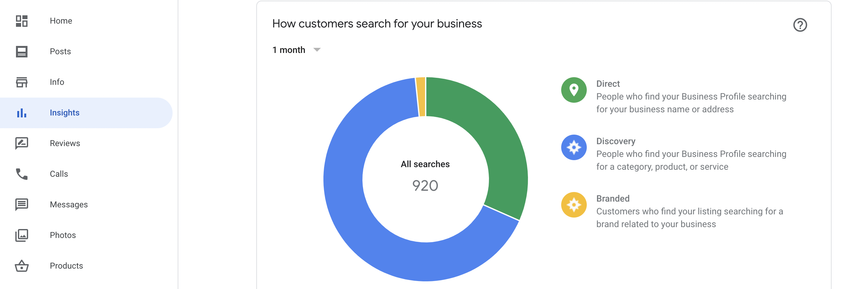Click the Info storefront icon
The width and height of the screenshot is (868, 289).
click(x=21, y=82)
